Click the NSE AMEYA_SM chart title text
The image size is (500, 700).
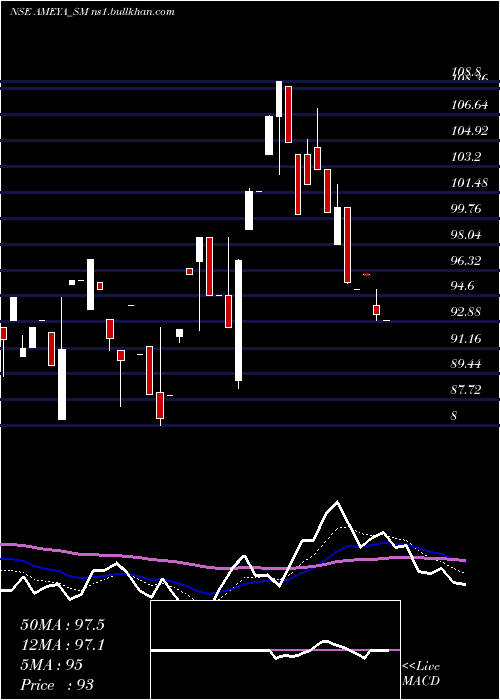(92, 12)
